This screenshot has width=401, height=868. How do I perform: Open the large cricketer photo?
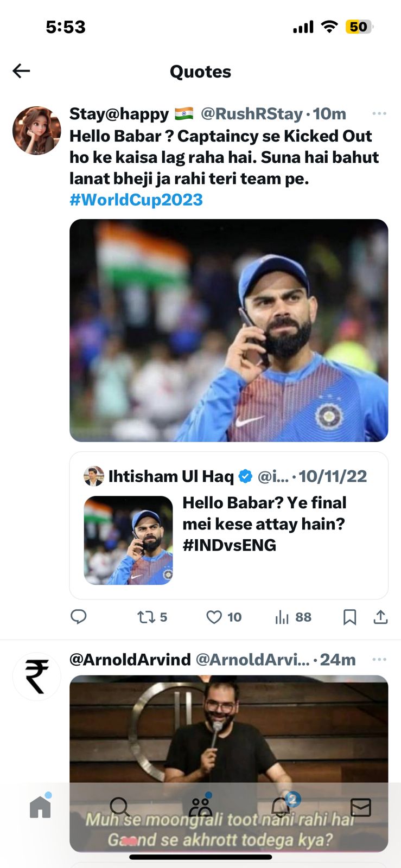coord(228,330)
